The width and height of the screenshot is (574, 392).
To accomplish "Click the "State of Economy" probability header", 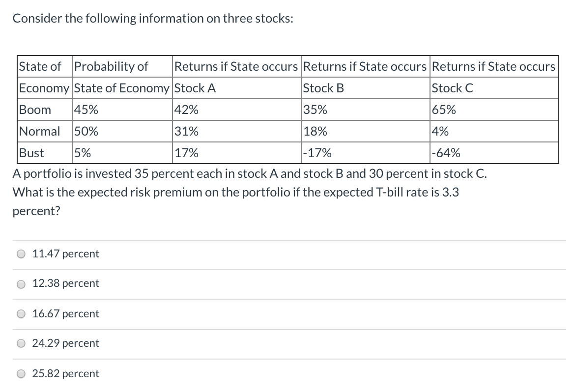I will click(122, 88).
